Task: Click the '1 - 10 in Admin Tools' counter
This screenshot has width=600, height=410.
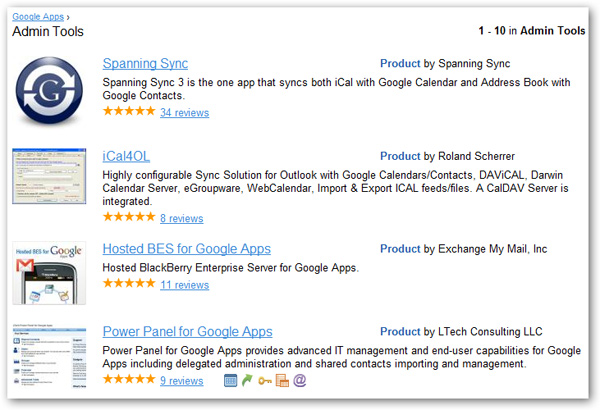Action: [x=532, y=31]
